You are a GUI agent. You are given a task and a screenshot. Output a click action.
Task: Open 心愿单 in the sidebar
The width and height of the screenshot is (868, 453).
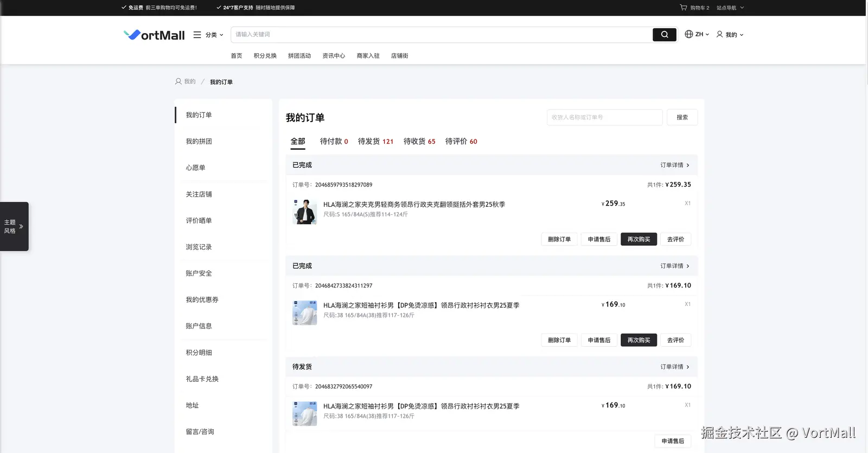[196, 168]
